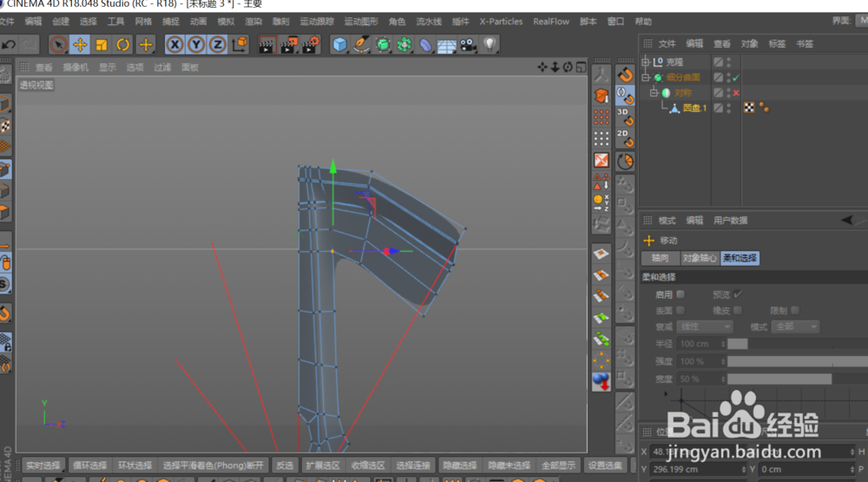Viewport: 868px width, 482px height.
Task: Click the Undo arrow icon
Action: click(9, 45)
